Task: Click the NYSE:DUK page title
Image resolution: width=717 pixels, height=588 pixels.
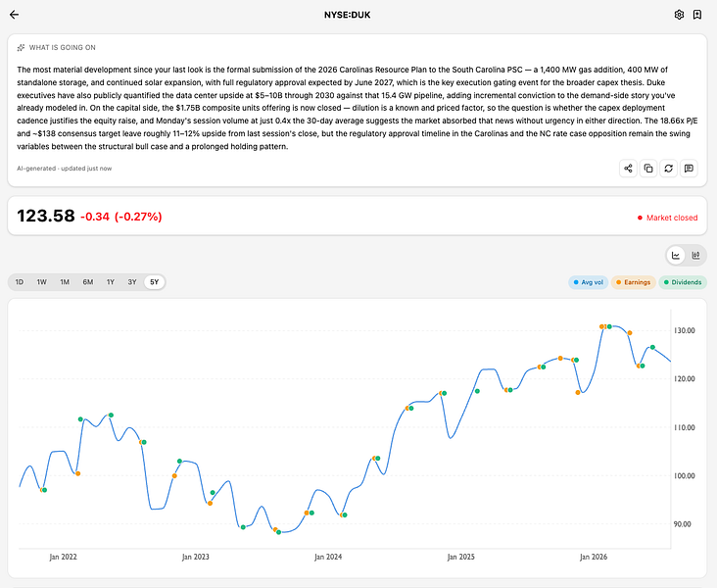Action: point(348,15)
